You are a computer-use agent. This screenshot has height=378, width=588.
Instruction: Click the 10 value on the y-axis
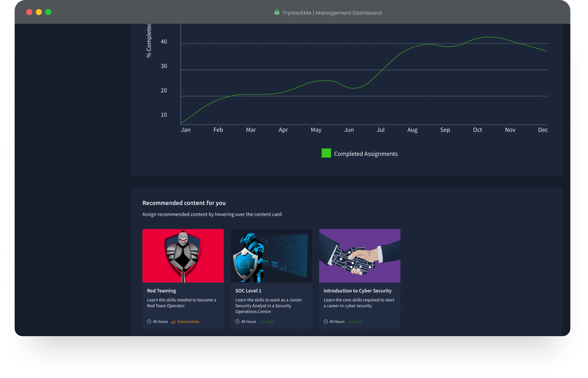click(164, 115)
